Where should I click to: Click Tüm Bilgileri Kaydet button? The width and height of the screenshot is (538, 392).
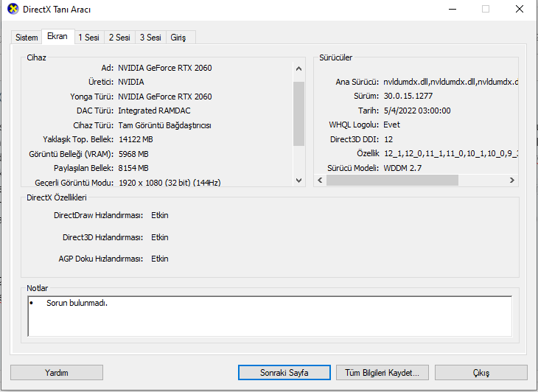point(382,372)
